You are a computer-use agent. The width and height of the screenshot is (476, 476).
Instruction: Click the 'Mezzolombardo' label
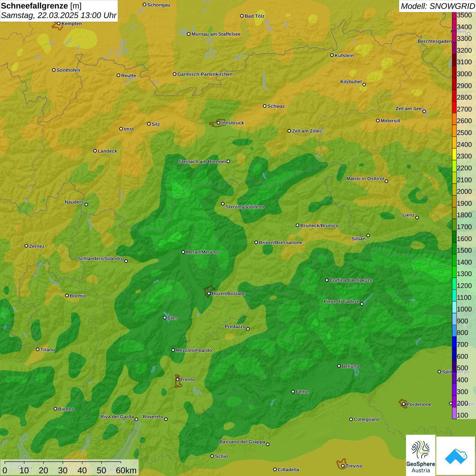pos(194,350)
